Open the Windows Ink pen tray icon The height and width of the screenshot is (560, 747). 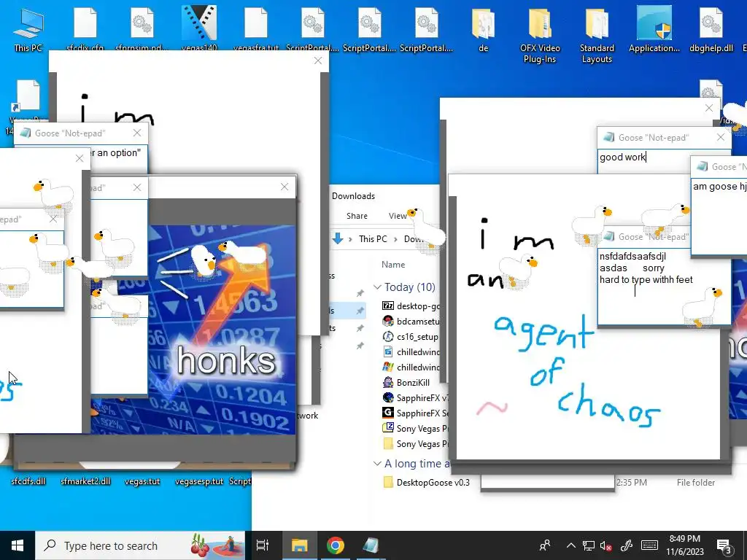(626, 545)
